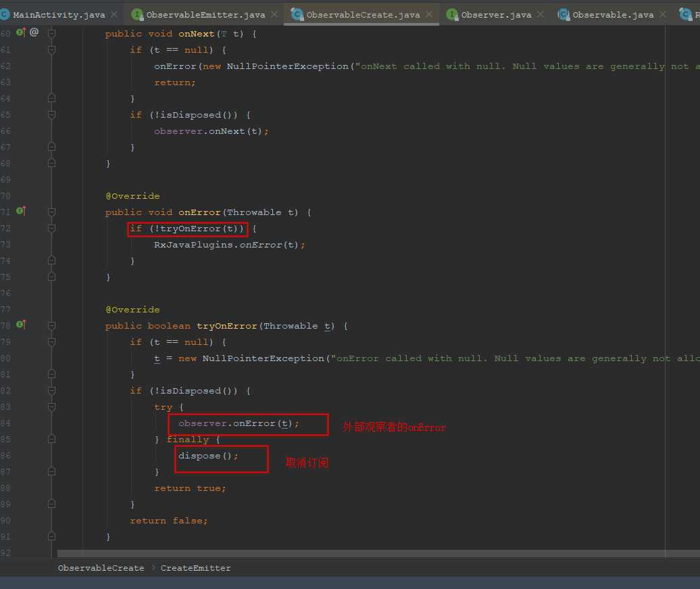Click the interface icon on Observer.java tab
The width and height of the screenshot is (700, 589).
pyautogui.click(x=452, y=15)
